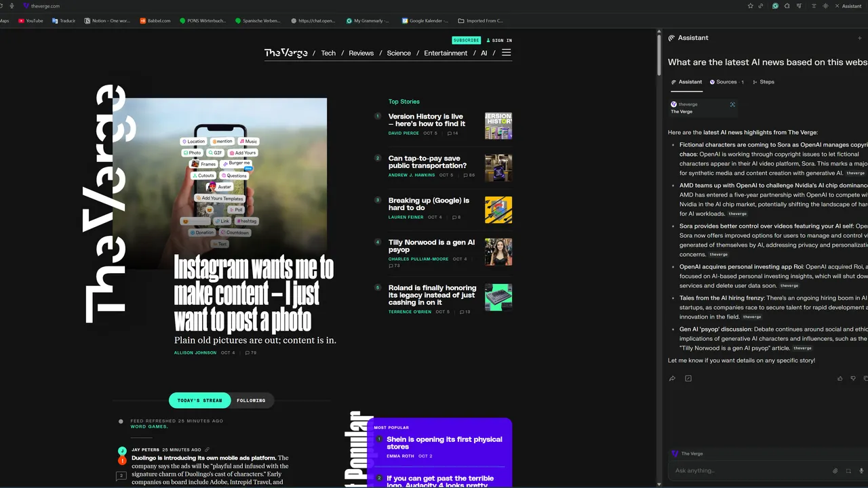This screenshot has width=868, height=488.
Task: Open Instagram wants me to make content headline
Action: click(254, 294)
